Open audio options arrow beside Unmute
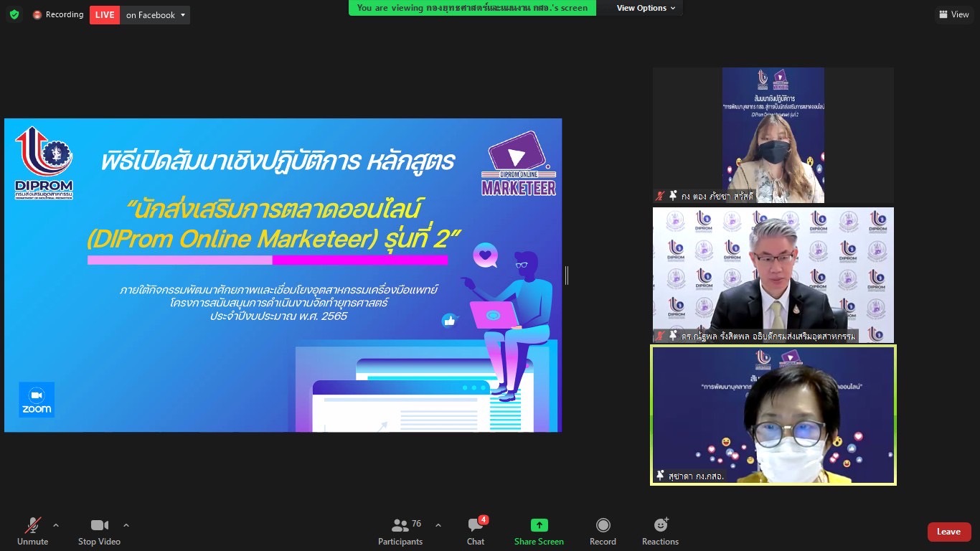This screenshot has height=551, width=980. (x=56, y=525)
